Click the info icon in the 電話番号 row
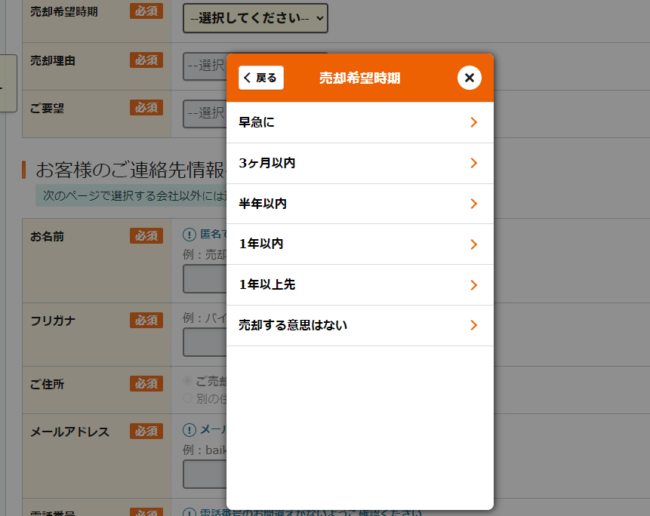The image size is (650, 516). coord(189,513)
